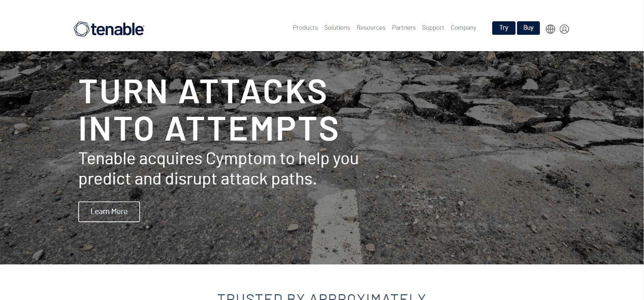Open the user account profile icon
644x300 pixels.
pos(564,29)
